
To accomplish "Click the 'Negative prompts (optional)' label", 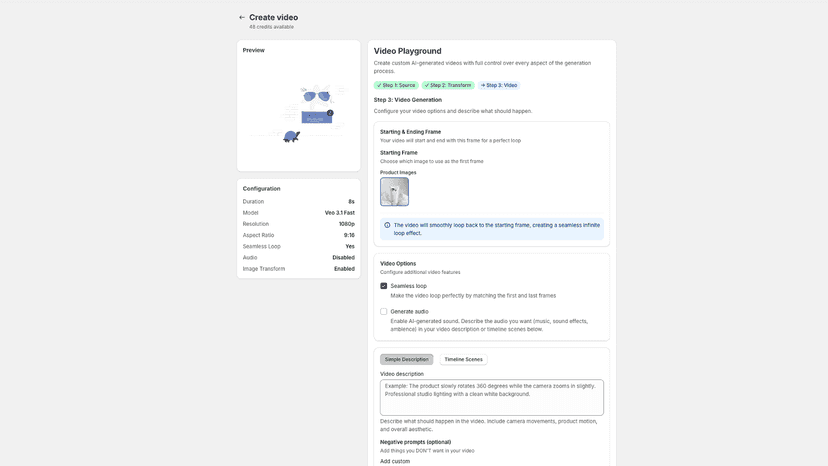I will coord(416,442).
